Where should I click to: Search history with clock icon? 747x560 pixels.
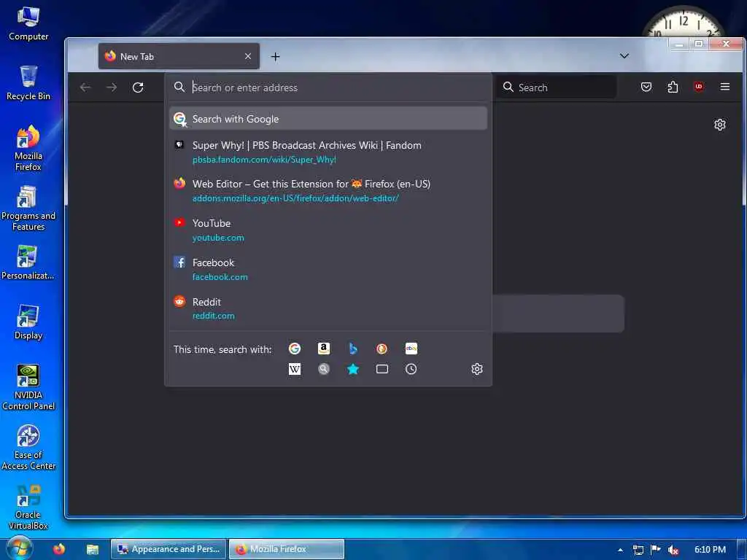(411, 369)
